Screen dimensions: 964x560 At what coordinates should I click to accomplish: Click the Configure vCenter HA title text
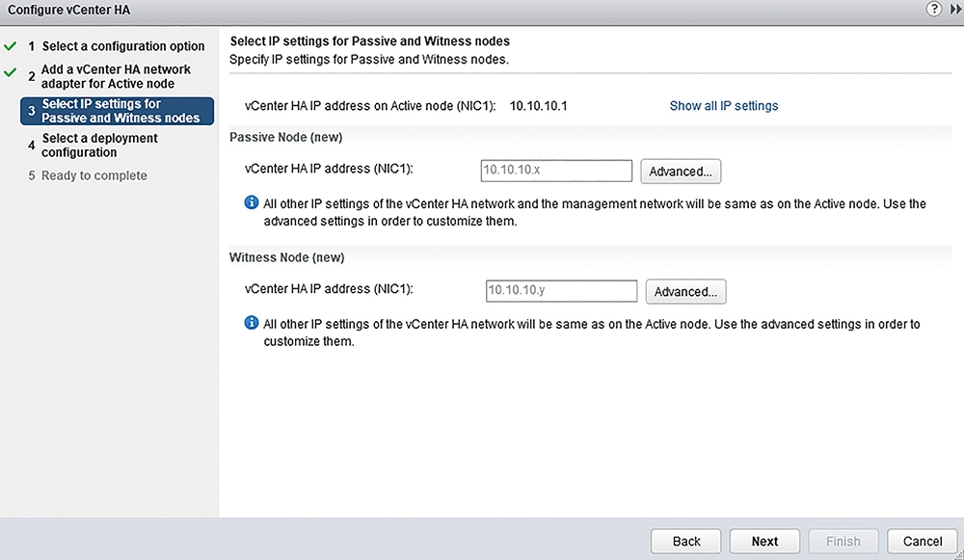click(x=68, y=10)
